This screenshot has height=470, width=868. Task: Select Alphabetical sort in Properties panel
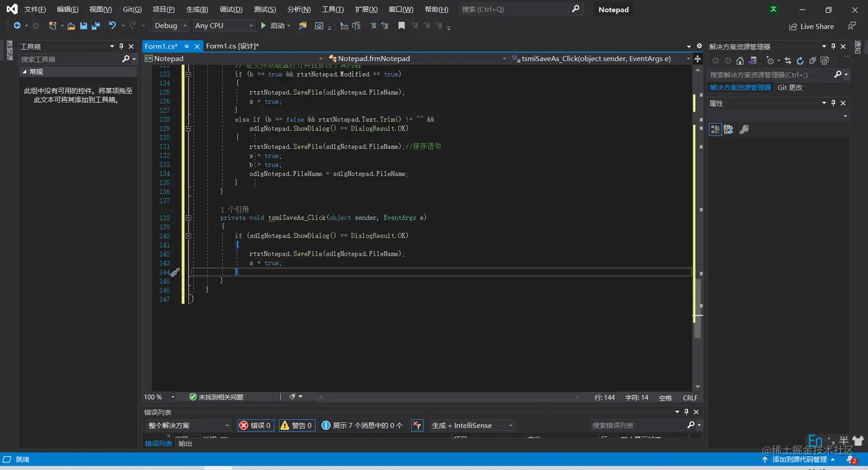coord(728,129)
